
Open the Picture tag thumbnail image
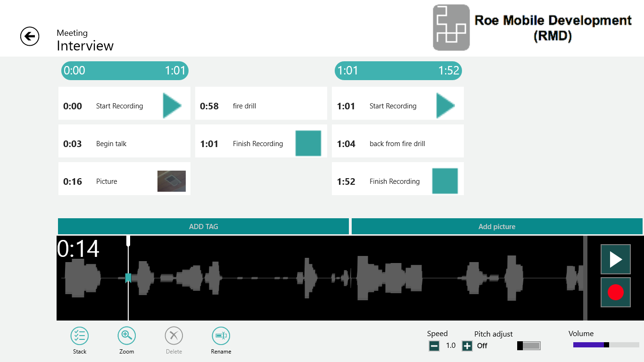(x=172, y=181)
